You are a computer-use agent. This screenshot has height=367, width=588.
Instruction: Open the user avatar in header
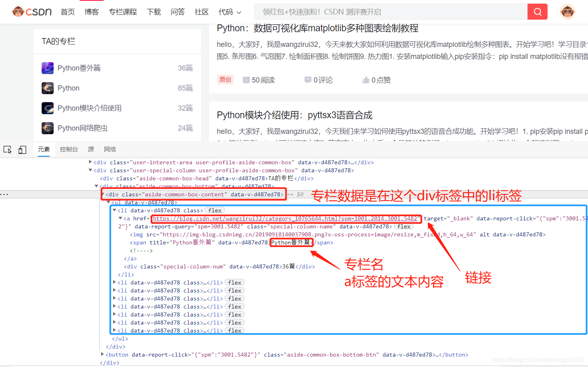pos(567,12)
